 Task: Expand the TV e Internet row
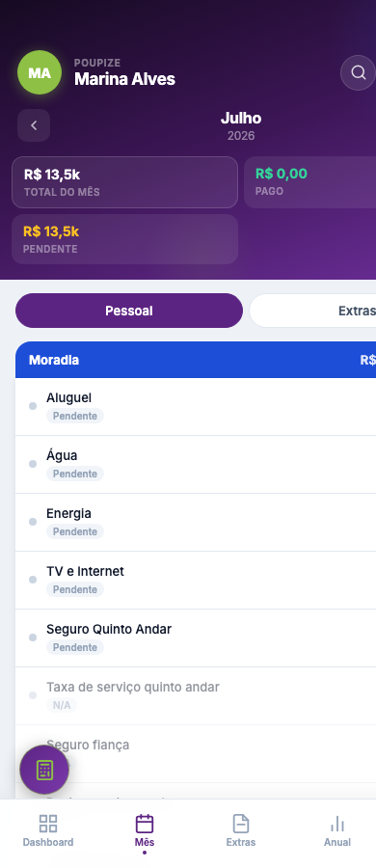tap(196, 581)
